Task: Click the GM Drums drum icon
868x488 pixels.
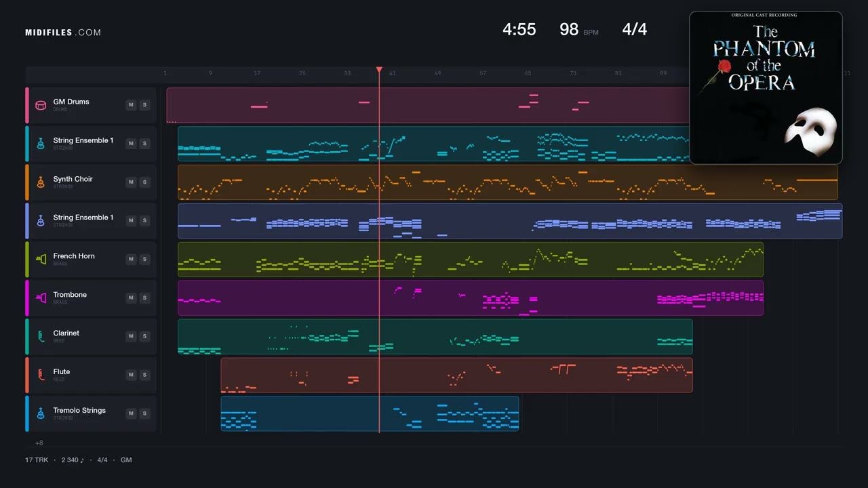Action: pyautogui.click(x=41, y=105)
